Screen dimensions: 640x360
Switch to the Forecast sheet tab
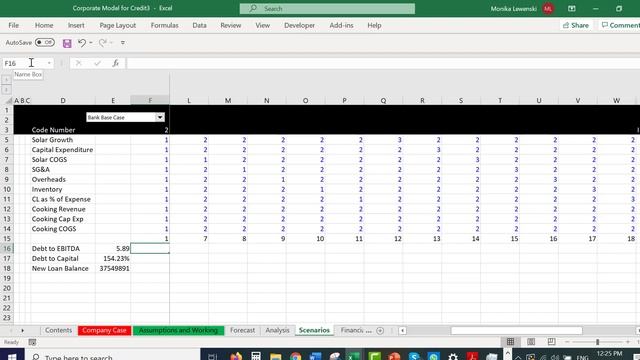point(242,330)
